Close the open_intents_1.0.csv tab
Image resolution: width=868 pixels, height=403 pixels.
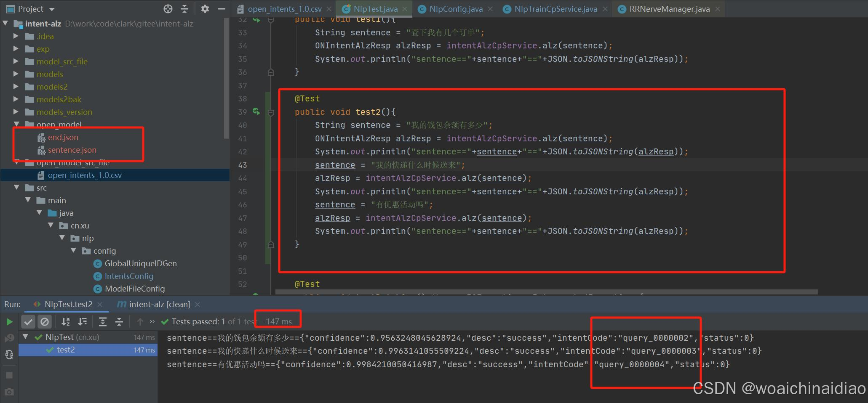point(329,9)
